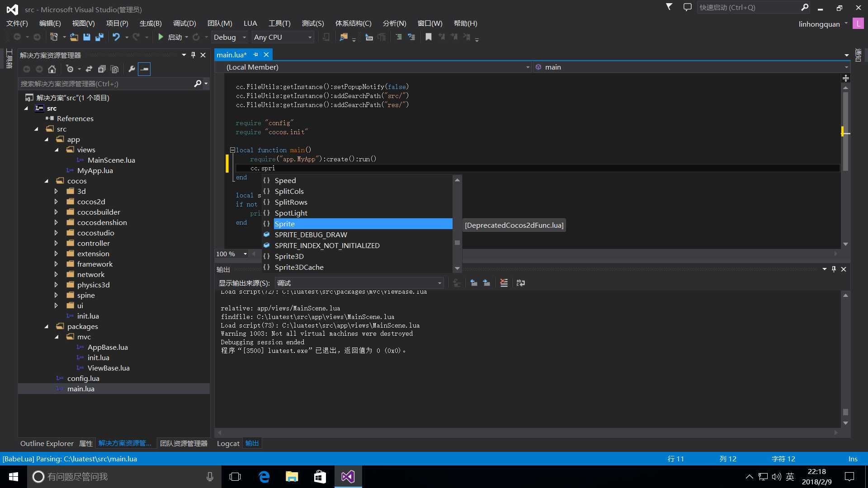Click the Show All Files icon
Viewport: 868px width, 488px height.
(115, 69)
